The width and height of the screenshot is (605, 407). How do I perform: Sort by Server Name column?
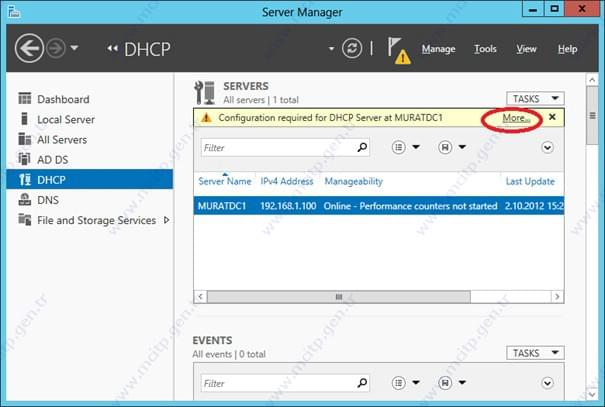[x=225, y=181]
